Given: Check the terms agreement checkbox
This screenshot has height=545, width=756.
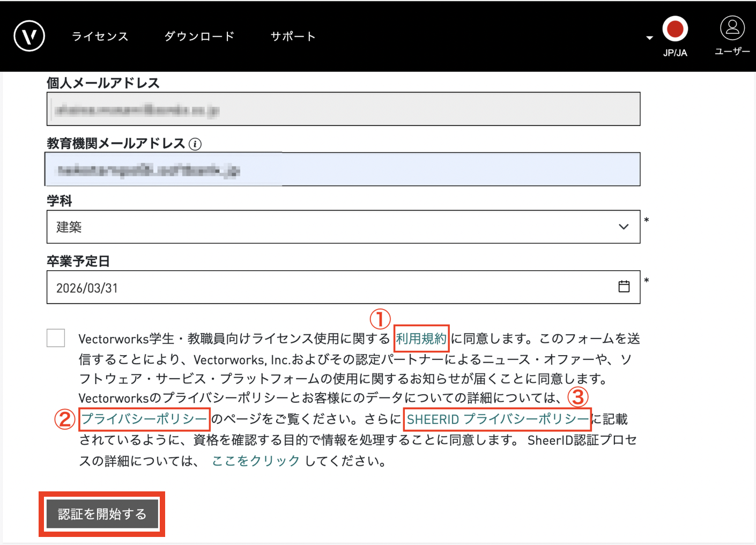Looking at the screenshot, I should pos(56,338).
